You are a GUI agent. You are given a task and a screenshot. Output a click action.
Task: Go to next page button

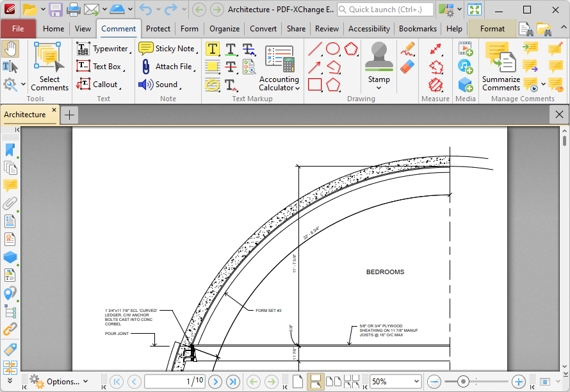215,382
